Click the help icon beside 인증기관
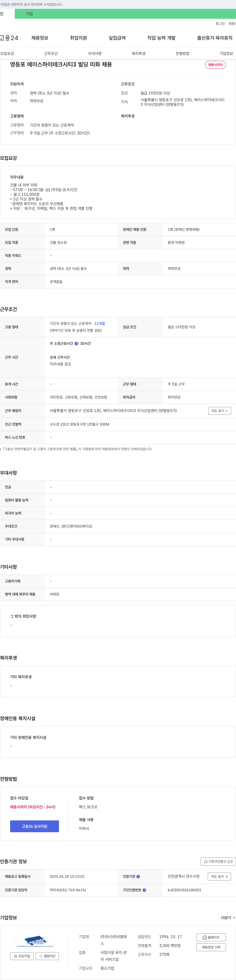The height and width of the screenshot is (980, 236). click(x=138, y=877)
